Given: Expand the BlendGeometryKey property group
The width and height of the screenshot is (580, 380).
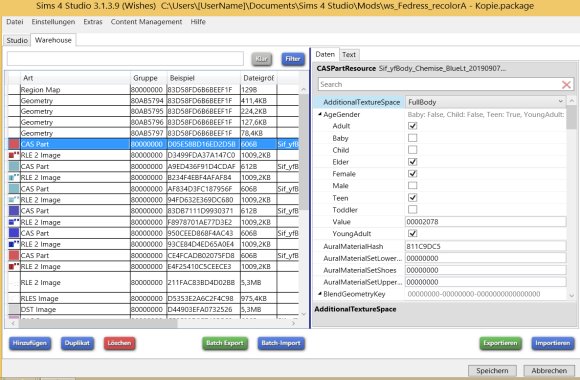Looking at the screenshot, I should 320,294.
